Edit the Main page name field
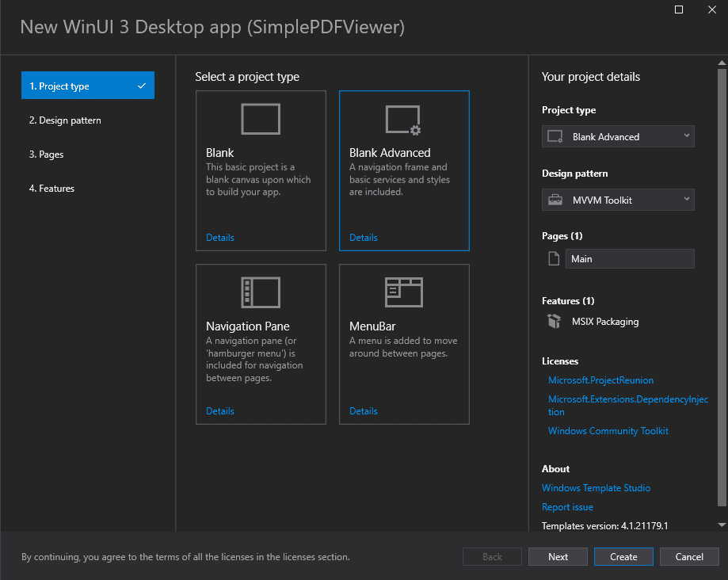Image resolution: width=728 pixels, height=580 pixels. (x=630, y=259)
